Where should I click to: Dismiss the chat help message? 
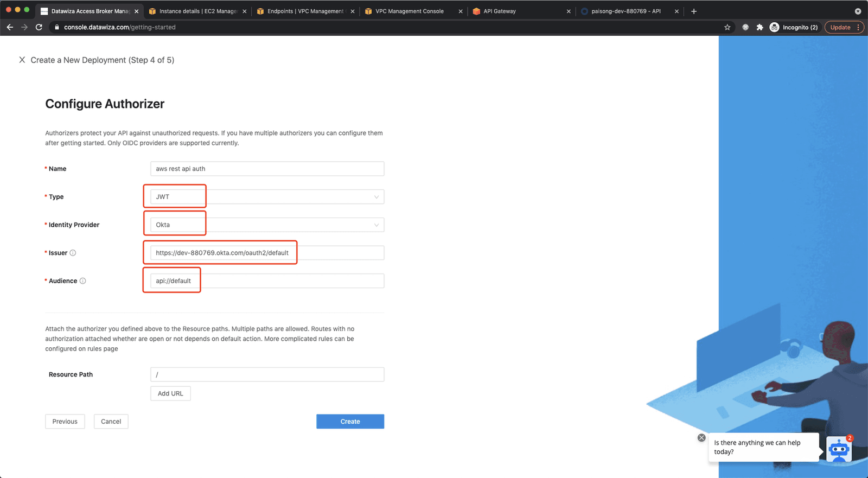pos(701,438)
